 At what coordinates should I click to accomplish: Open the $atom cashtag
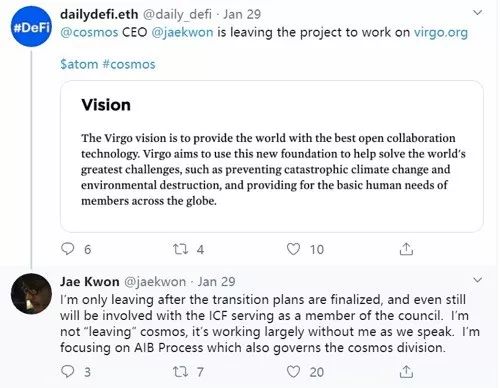[79, 64]
